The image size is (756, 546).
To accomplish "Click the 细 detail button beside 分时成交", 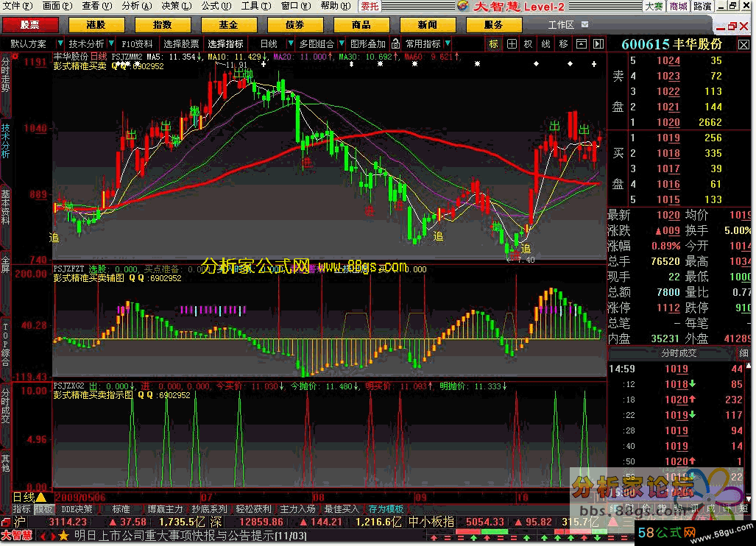I will [744, 353].
